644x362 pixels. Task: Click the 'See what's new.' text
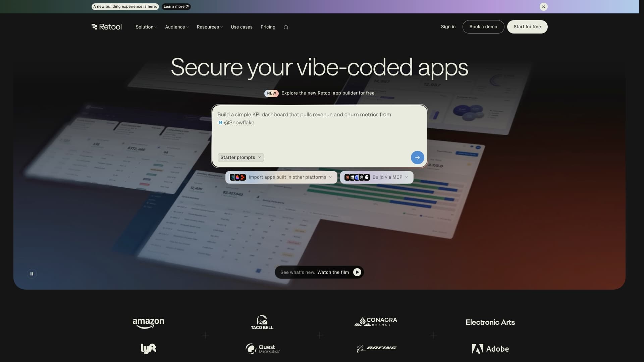tap(298, 273)
